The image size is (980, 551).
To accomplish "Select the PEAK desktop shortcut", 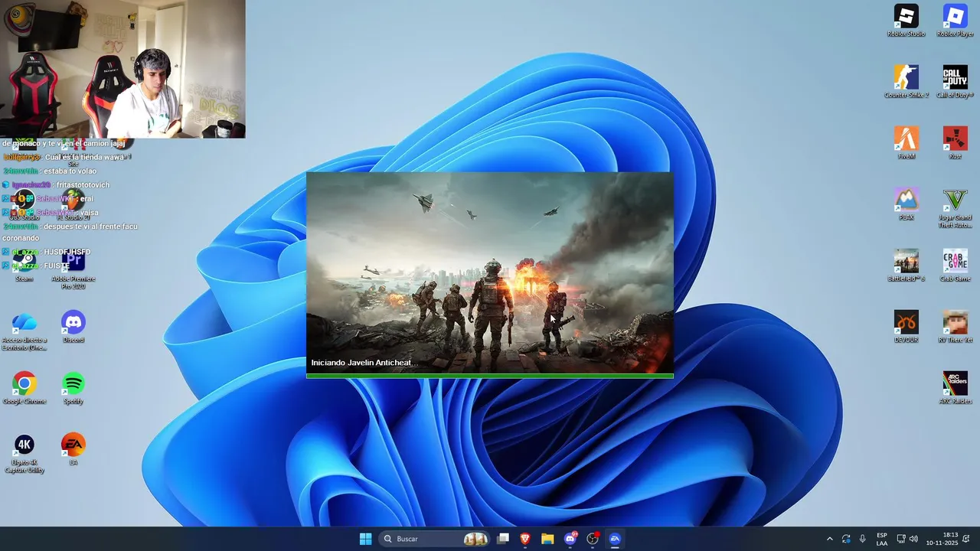I will click(x=906, y=204).
